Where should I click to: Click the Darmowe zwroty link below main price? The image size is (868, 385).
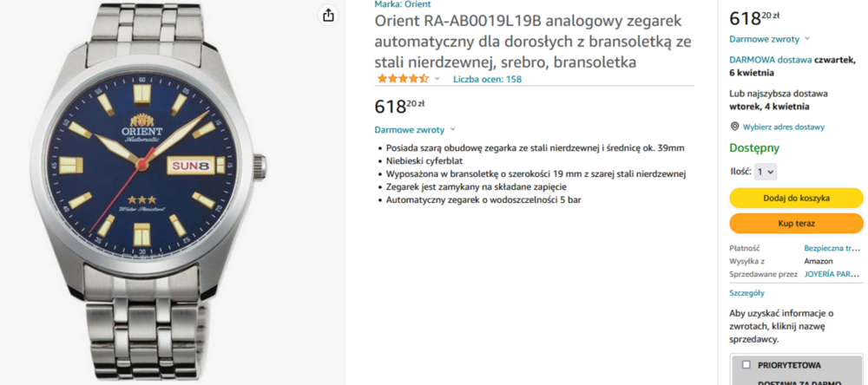[409, 129]
